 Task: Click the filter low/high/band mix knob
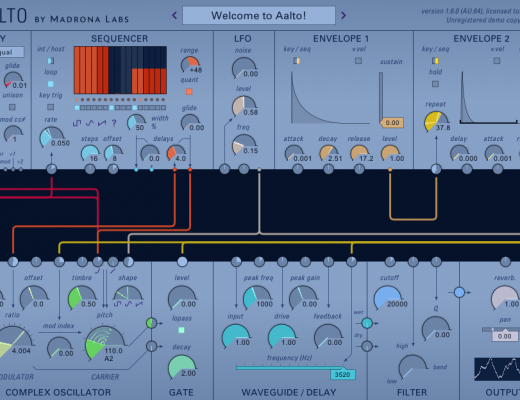[413, 367]
